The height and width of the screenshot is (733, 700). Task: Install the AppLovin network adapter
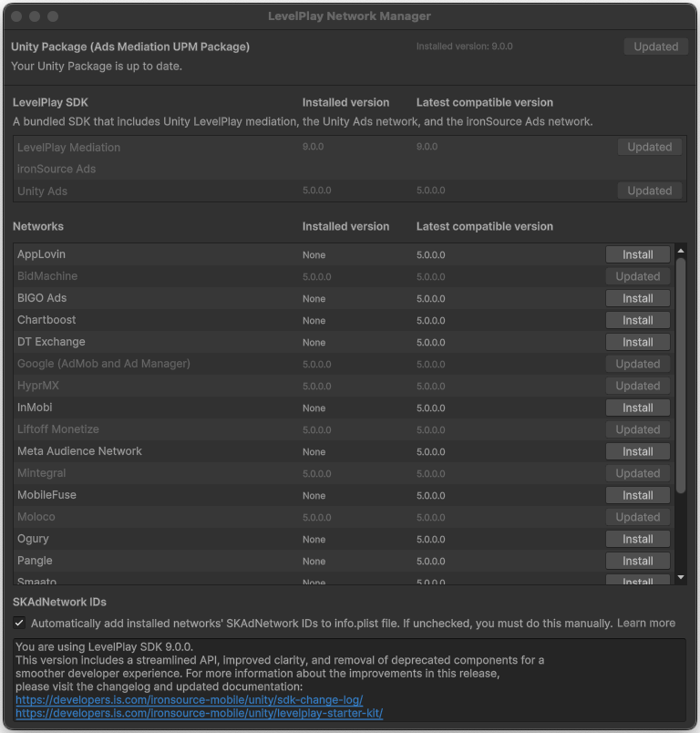(637, 254)
